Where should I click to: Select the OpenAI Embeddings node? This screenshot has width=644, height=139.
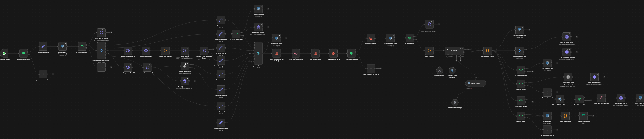(x=455, y=102)
